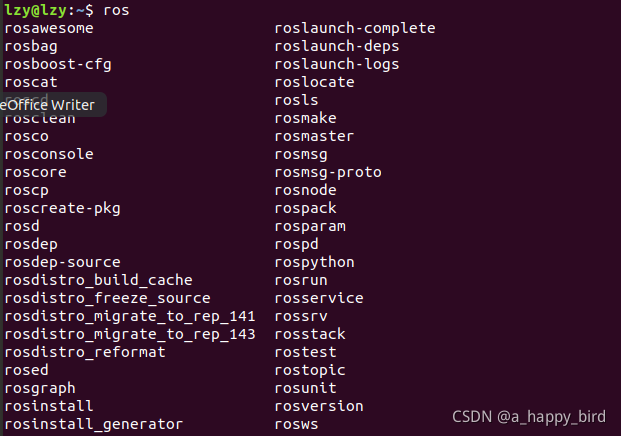Select the rosbag text in terminal
Viewport: 621px width, 436px height.
[31, 46]
